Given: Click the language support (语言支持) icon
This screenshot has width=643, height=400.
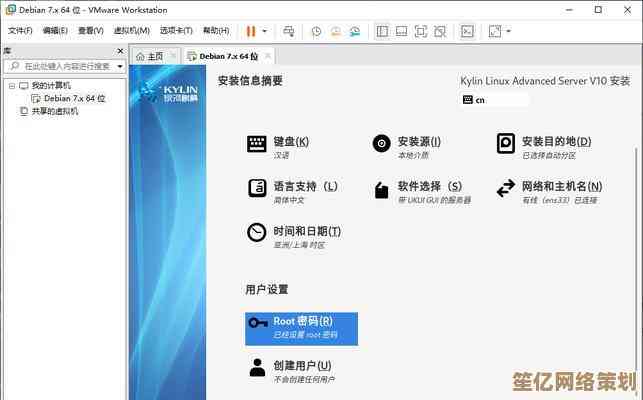Looking at the screenshot, I should tap(257, 188).
